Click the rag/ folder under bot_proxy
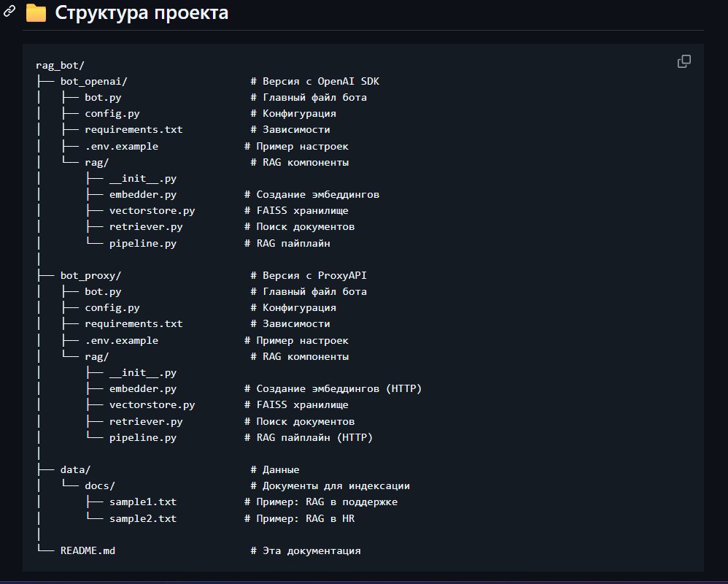 96,356
